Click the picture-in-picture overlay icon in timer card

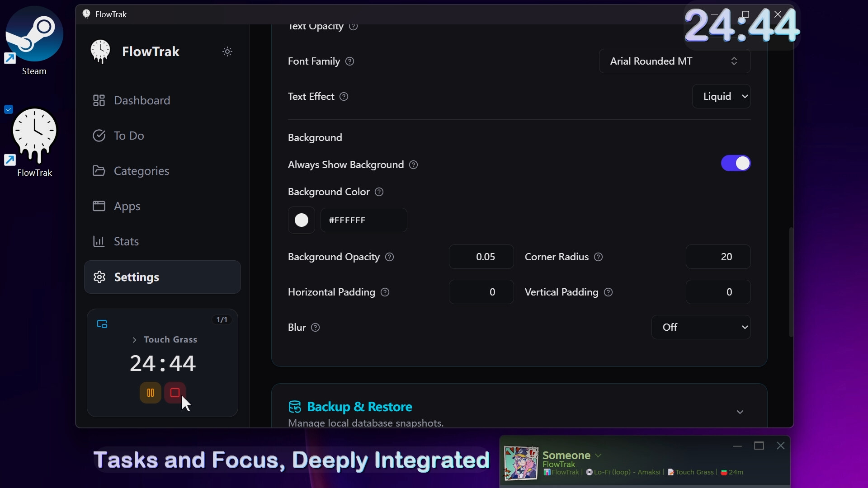coord(102,324)
